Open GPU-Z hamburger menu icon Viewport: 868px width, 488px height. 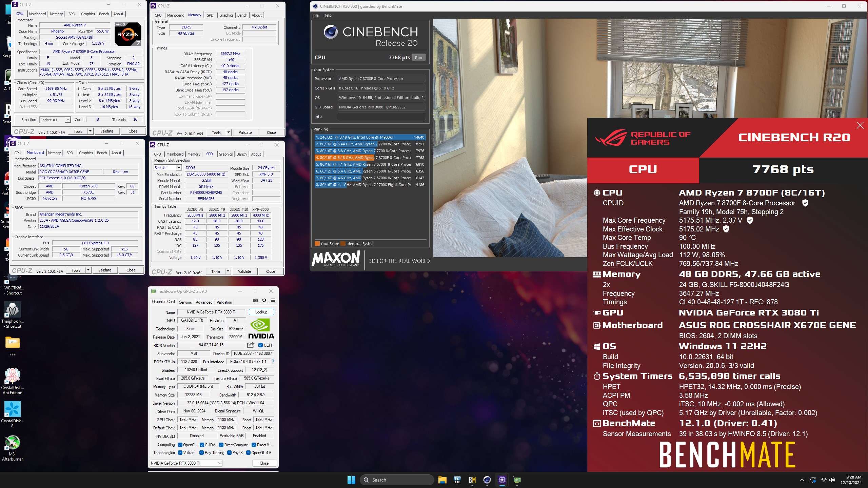click(273, 300)
